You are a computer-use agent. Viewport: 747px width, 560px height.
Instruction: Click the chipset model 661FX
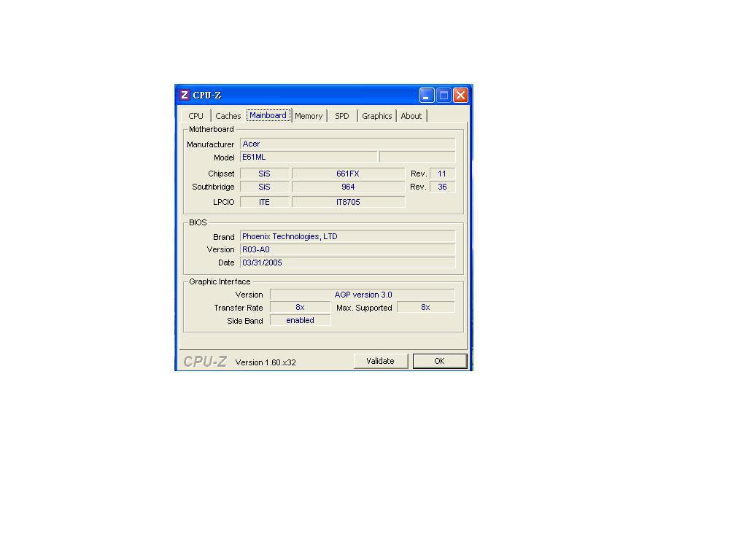point(348,174)
